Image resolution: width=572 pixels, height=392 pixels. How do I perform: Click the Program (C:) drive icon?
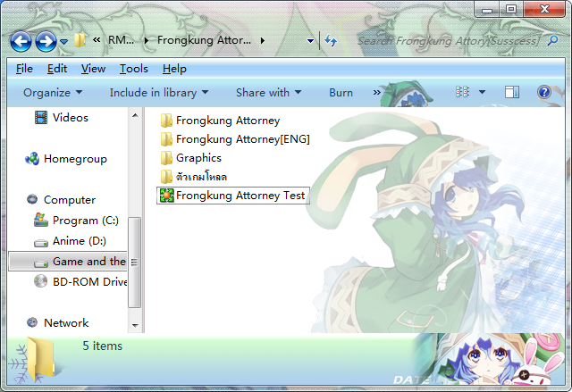pyautogui.click(x=41, y=220)
